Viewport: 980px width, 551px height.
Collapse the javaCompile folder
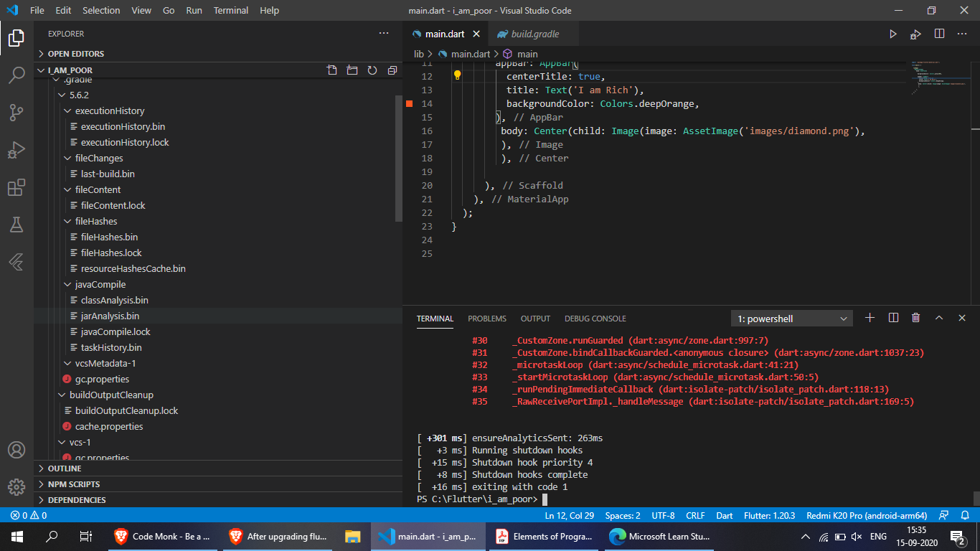99,284
